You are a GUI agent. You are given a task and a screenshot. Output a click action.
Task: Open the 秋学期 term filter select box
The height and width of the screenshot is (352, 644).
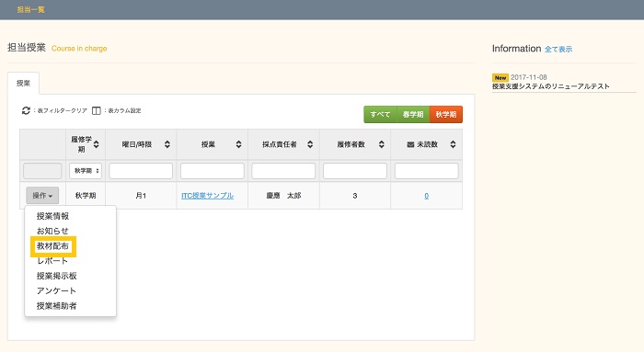(86, 171)
